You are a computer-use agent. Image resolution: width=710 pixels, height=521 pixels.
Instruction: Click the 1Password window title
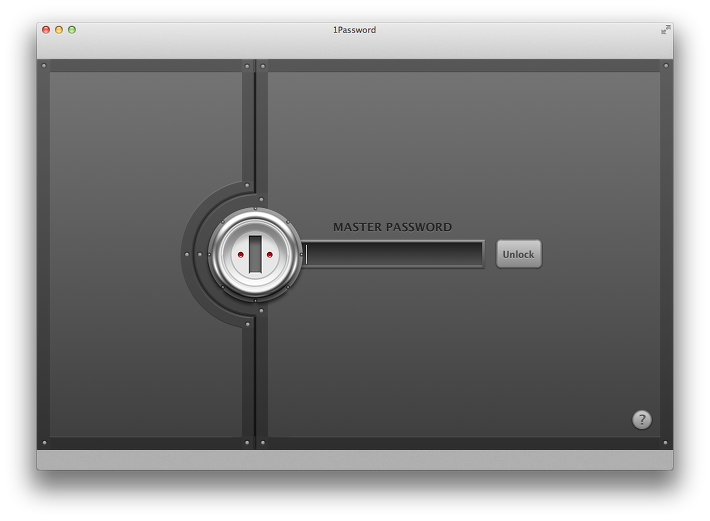(355, 30)
